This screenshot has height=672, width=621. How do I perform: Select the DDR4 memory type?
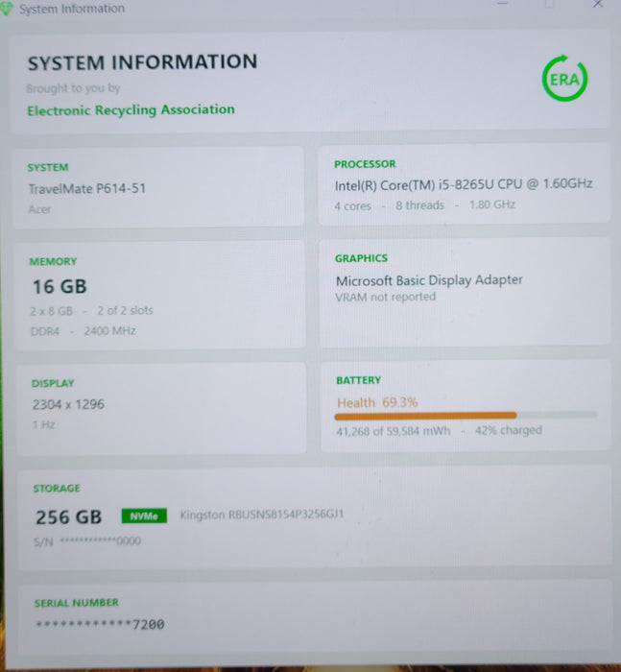(44, 331)
